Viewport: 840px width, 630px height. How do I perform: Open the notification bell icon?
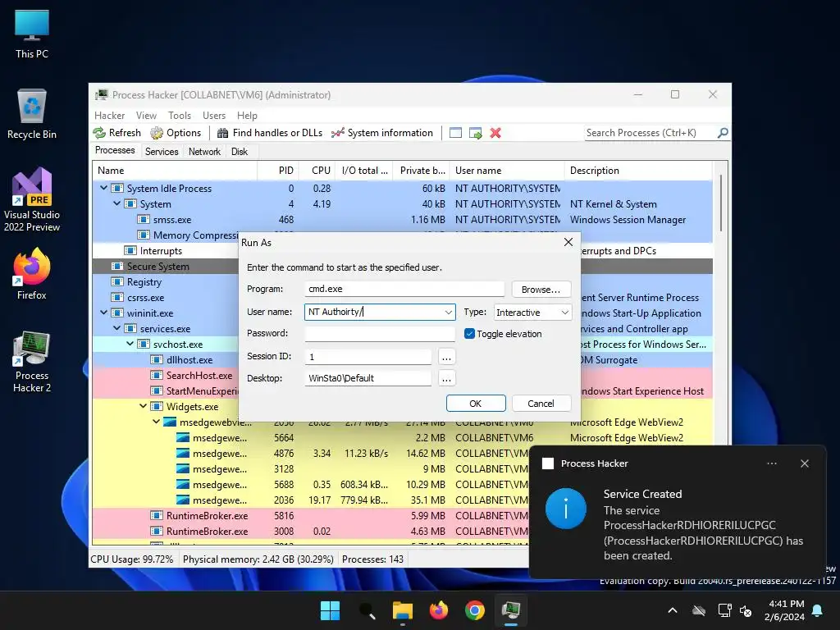coord(818,610)
